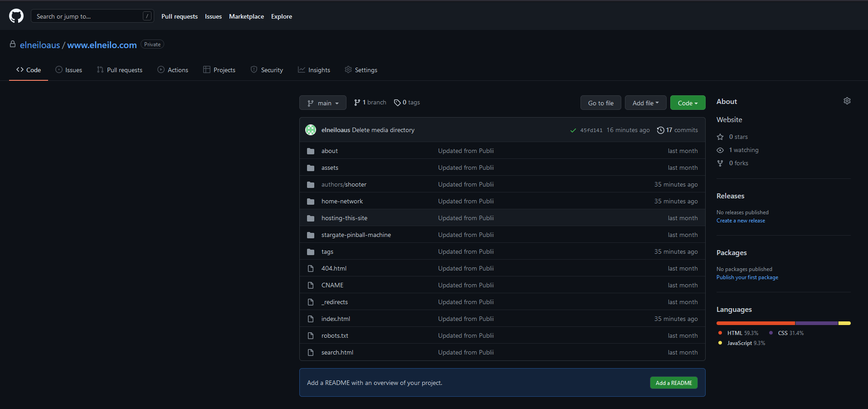Screen dimensions: 868x409
Task: Click the elneiloaus commit author avatar
Action: (x=311, y=130)
